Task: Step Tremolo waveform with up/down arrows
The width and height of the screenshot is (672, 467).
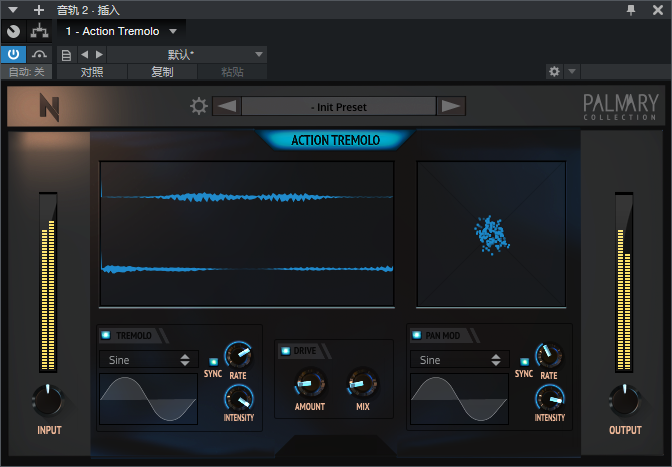Action: (x=185, y=360)
